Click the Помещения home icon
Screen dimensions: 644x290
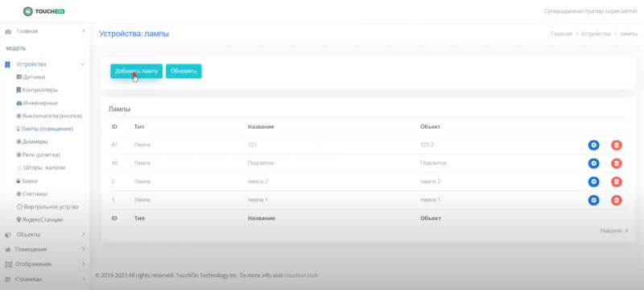point(7,250)
